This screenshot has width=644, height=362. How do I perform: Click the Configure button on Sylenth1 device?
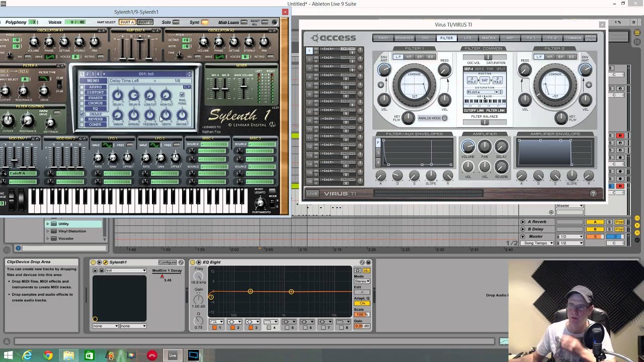click(168, 262)
